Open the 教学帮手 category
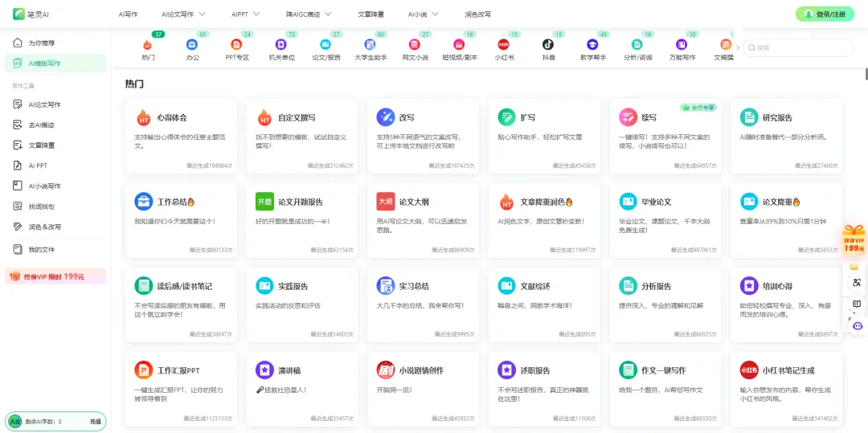The width and height of the screenshot is (868, 433). pos(593,47)
